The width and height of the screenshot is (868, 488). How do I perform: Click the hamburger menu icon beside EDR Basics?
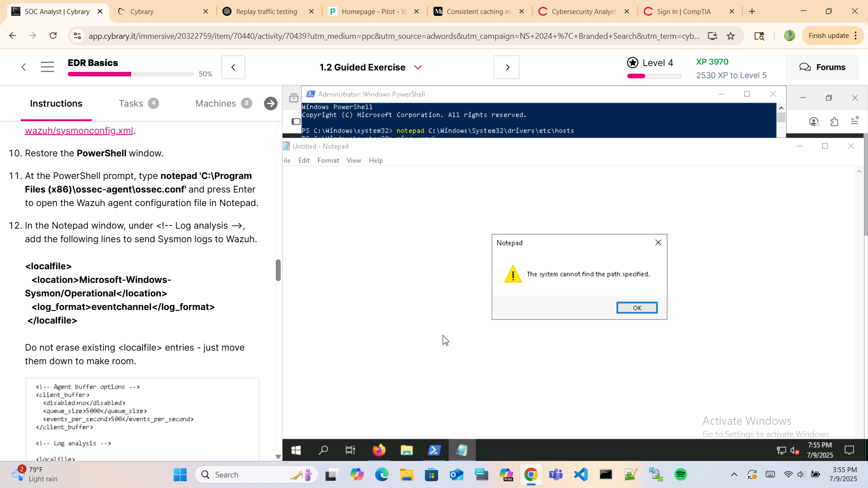(x=47, y=67)
